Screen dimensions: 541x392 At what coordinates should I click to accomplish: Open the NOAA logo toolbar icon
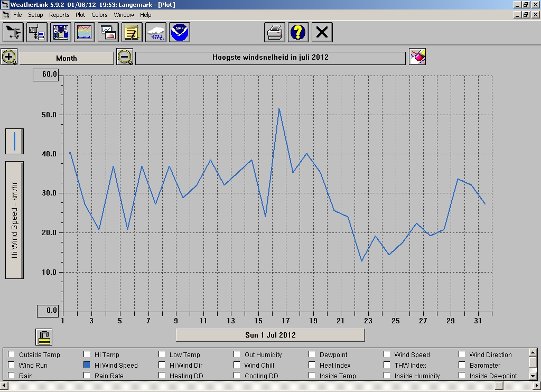[180, 32]
